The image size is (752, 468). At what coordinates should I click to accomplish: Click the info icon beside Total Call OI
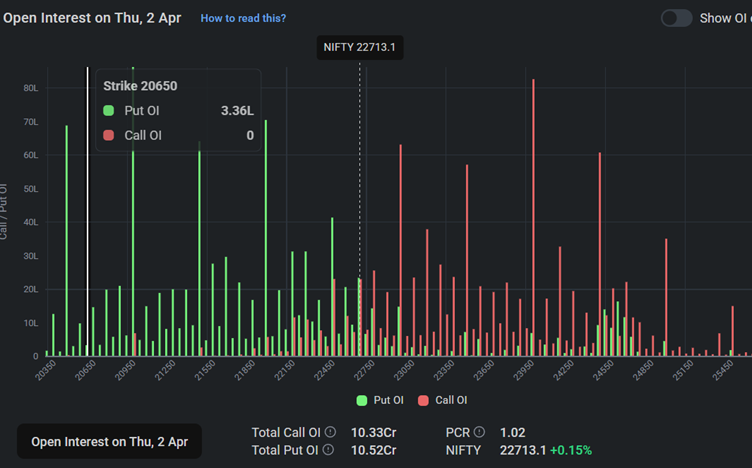pos(330,432)
